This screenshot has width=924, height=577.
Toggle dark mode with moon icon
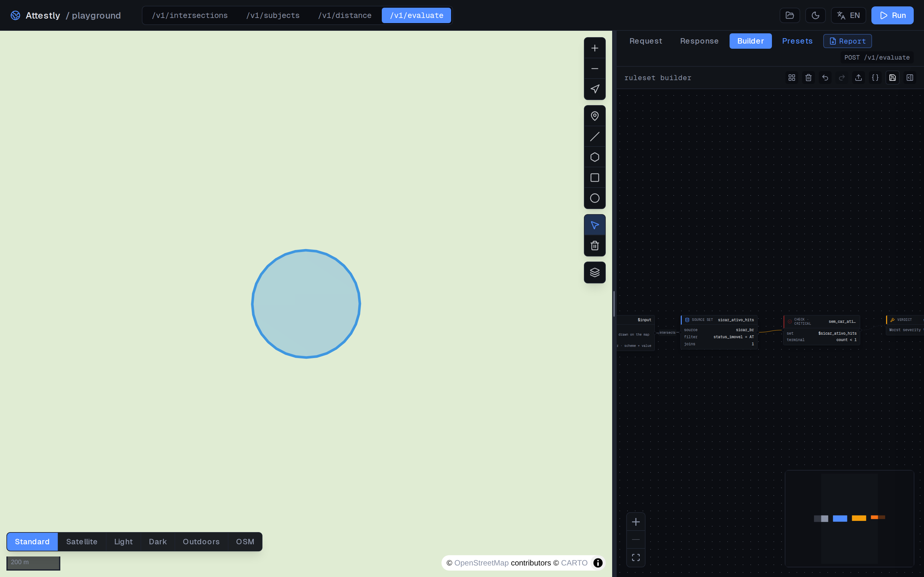tap(815, 15)
